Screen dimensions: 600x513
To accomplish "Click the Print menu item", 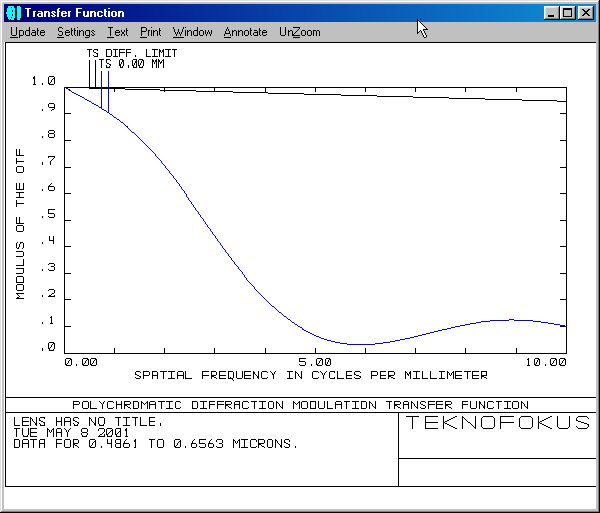I will pyautogui.click(x=151, y=32).
